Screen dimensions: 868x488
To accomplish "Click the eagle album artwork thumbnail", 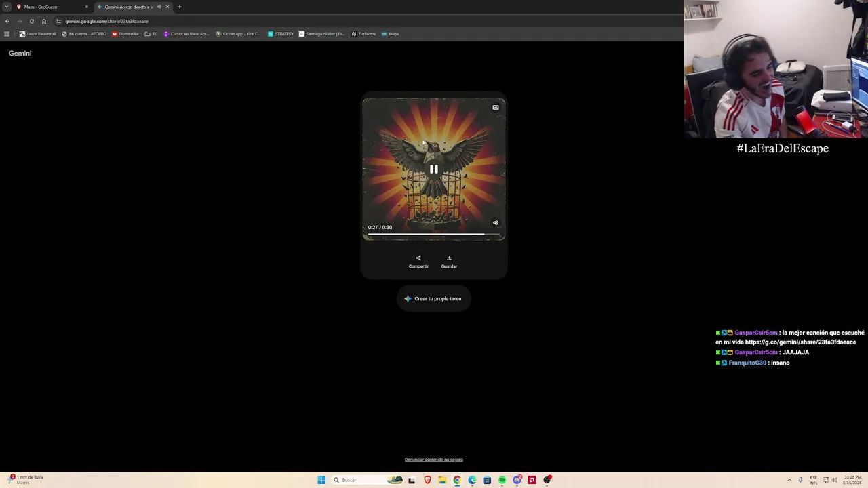I will (x=434, y=169).
